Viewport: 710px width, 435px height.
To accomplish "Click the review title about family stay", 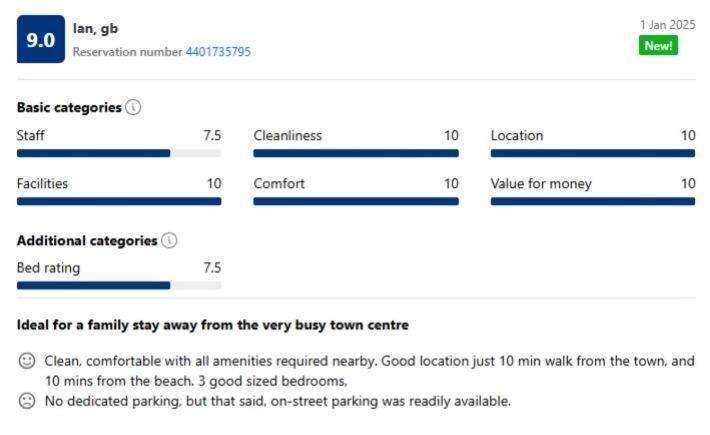I will pyautogui.click(x=213, y=325).
